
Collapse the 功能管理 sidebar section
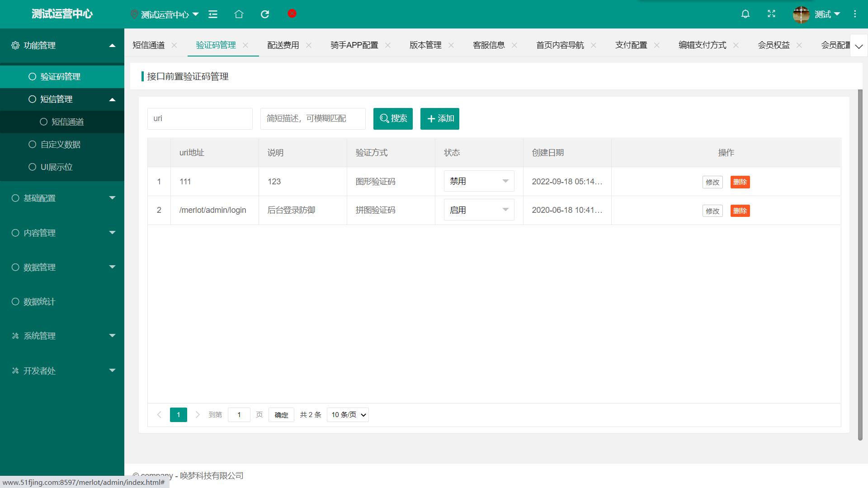pyautogui.click(x=62, y=46)
